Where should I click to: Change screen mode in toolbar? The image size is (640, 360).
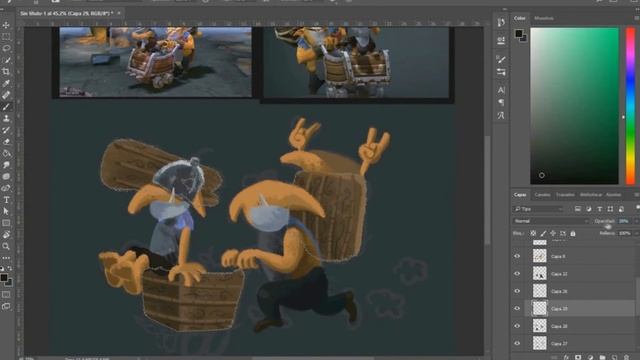(x=6, y=306)
